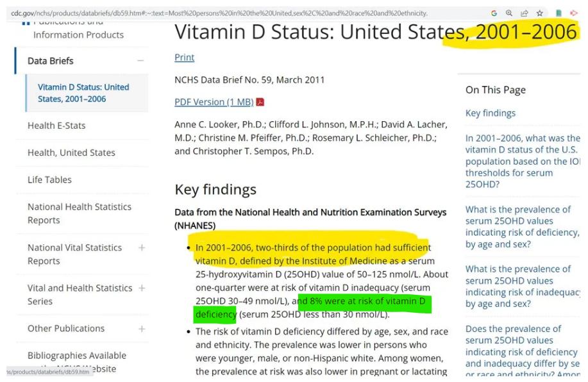The image size is (588, 382).
Task: Collapse the Data Briefs section
Action: [x=140, y=61]
